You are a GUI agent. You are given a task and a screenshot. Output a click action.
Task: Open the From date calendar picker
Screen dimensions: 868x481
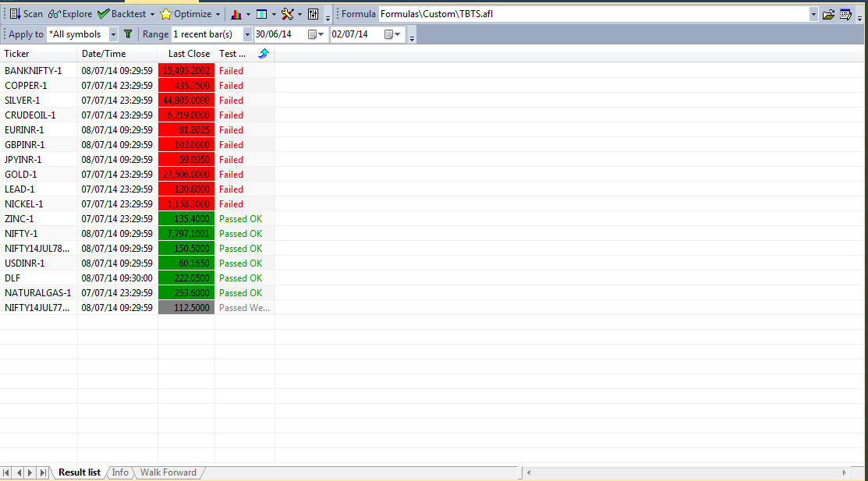(x=316, y=34)
